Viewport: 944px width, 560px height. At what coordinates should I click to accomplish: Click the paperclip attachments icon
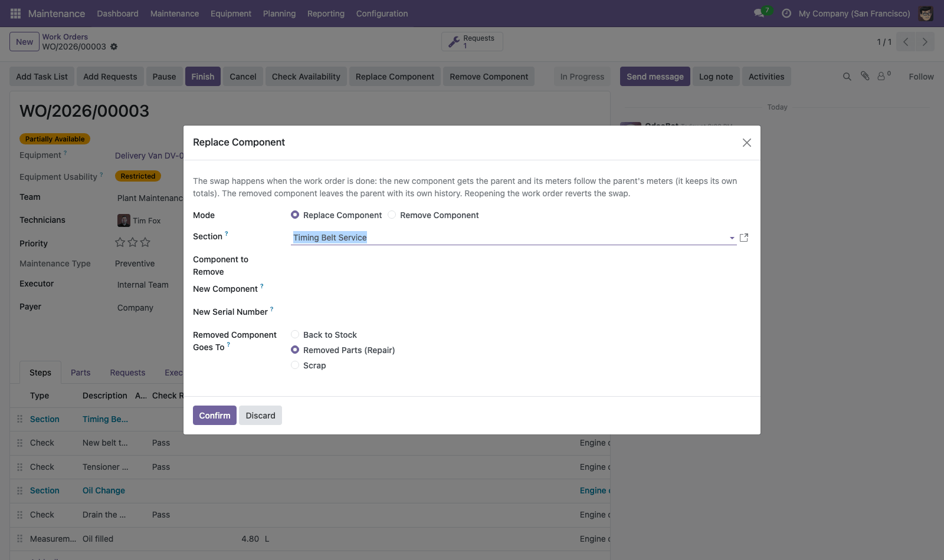click(865, 76)
